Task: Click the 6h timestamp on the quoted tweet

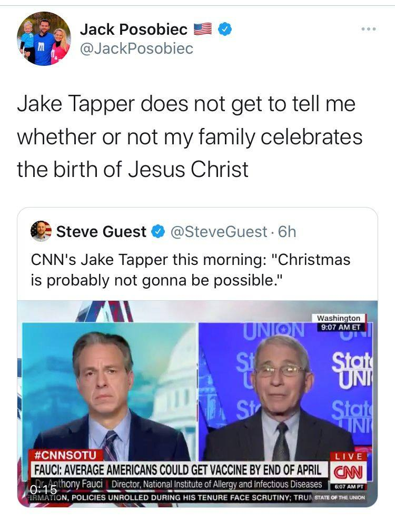Action: (287, 231)
